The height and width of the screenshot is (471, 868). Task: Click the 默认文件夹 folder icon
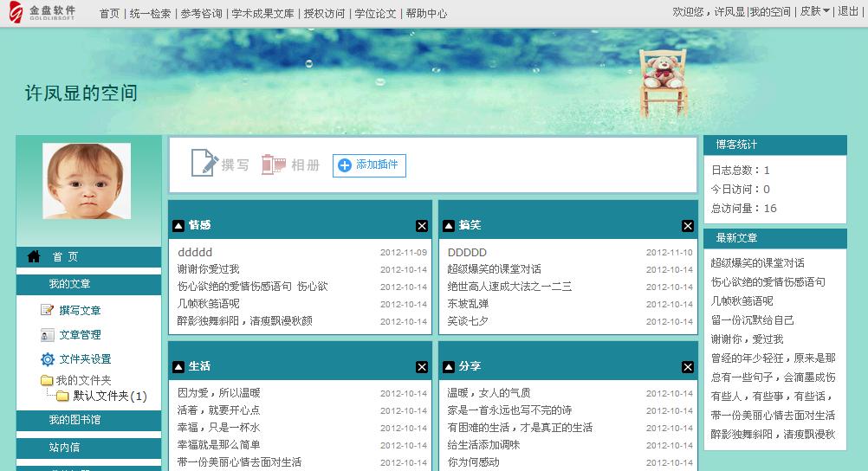(x=62, y=396)
